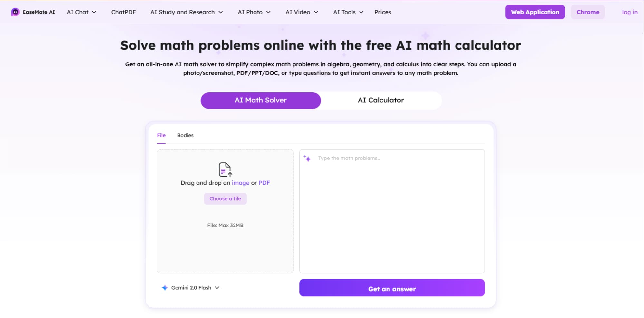Expand the AI Tools menu
Screen dimensions: 644x318
[348, 12]
